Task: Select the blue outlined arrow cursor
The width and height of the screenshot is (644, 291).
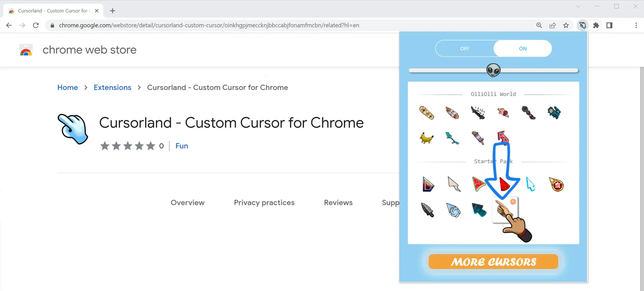Action: (530, 184)
